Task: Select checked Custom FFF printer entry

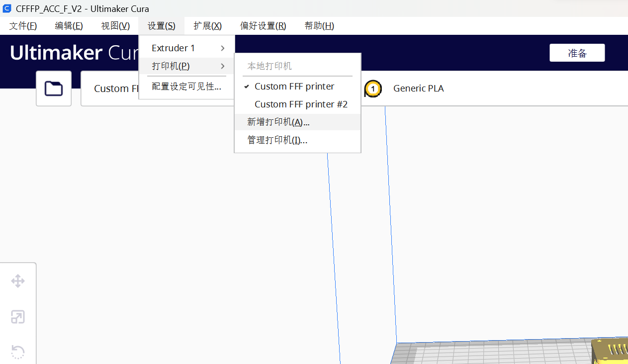Action: 294,87
